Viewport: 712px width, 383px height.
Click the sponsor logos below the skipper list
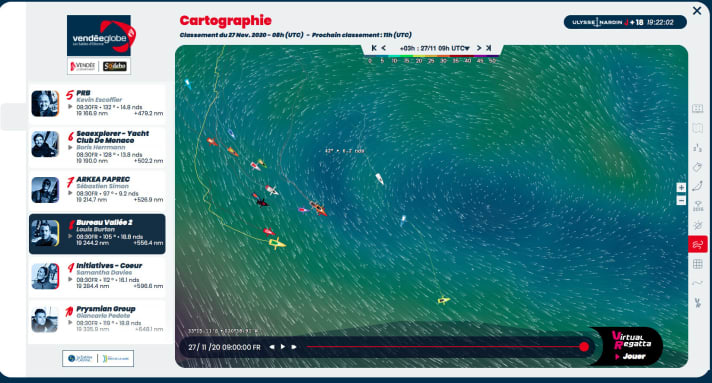pyautogui.click(x=98, y=358)
